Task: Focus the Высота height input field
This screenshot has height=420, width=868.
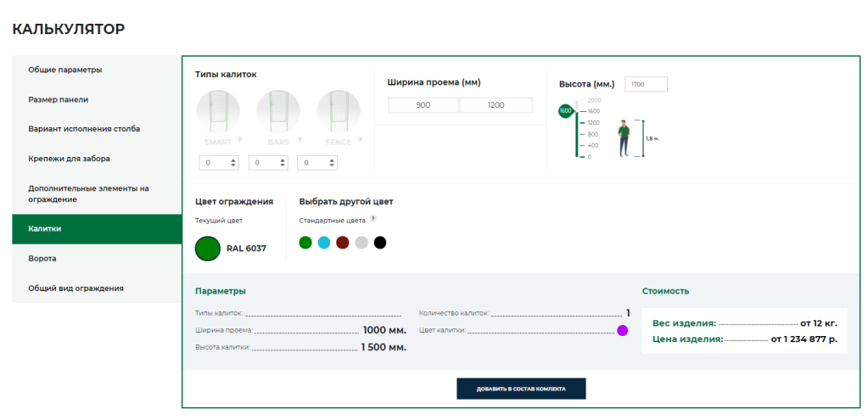Action: pos(646,84)
